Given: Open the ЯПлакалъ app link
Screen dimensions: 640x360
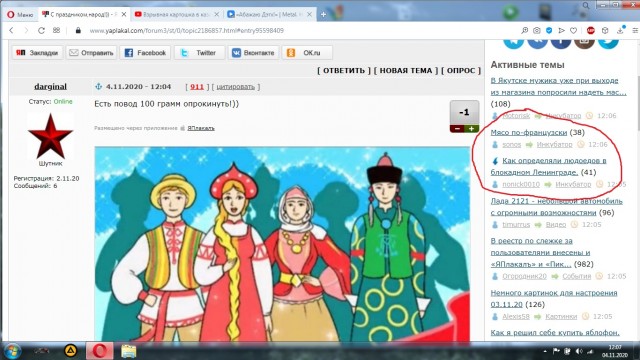Looking at the screenshot, I should [x=201, y=128].
